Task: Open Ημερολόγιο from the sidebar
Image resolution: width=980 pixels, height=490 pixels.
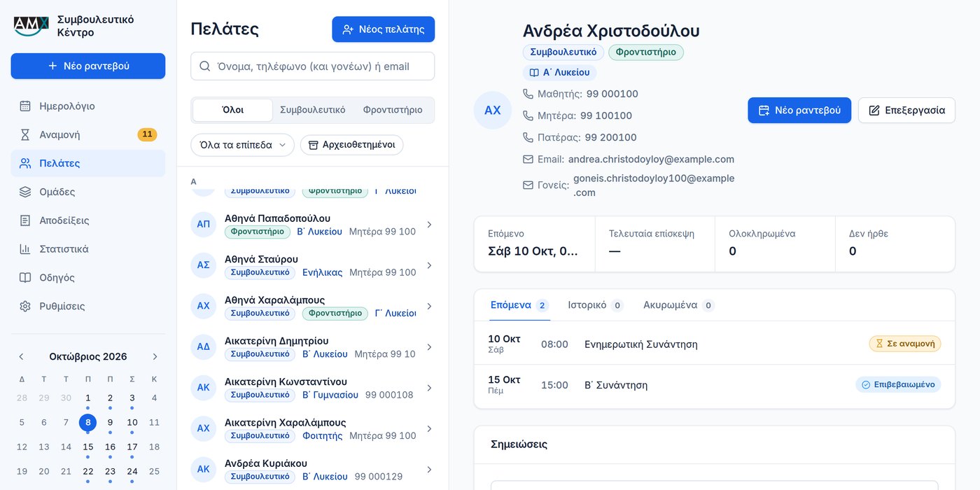Action: 88,106
